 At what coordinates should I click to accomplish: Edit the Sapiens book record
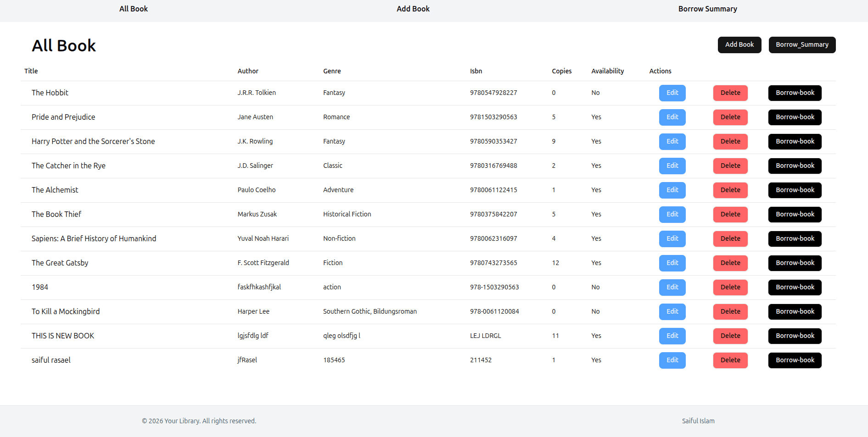click(672, 238)
